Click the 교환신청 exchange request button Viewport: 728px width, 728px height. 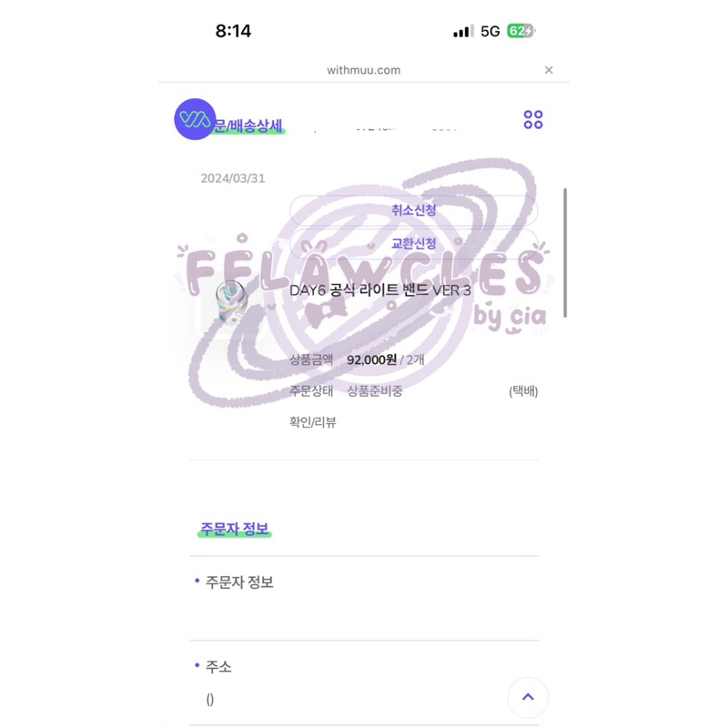tap(414, 243)
